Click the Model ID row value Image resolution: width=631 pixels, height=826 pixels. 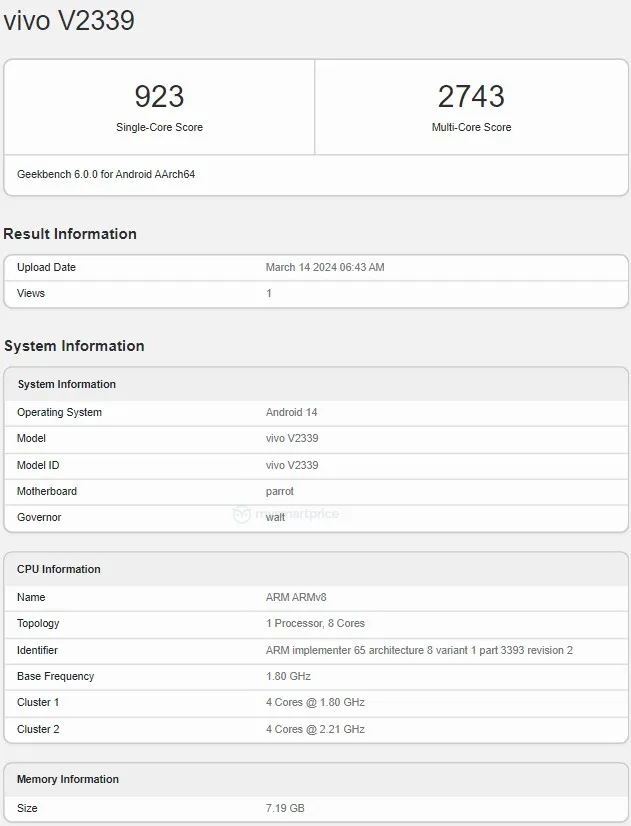[292, 465]
